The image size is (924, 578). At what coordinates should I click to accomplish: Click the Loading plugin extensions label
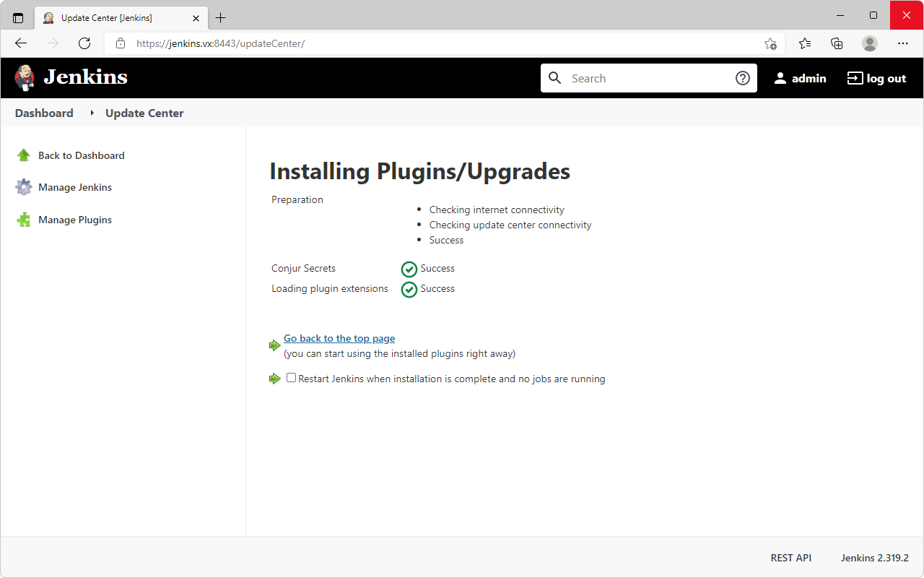click(x=330, y=288)
